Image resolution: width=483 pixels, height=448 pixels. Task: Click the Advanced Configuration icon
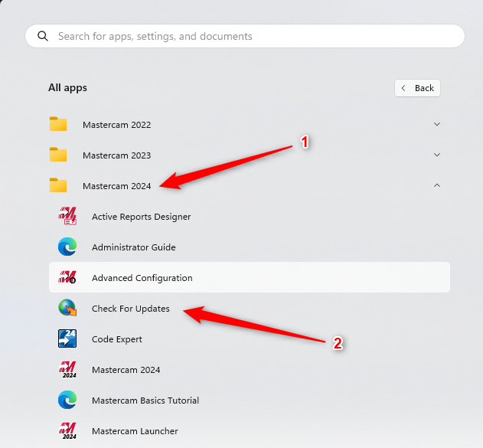[x=67, y=277]
